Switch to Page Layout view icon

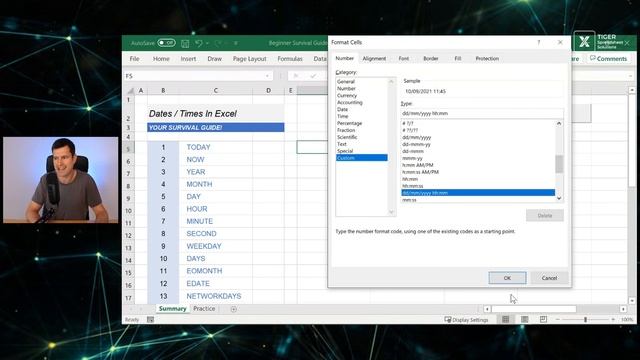pyautogui.click(x=524, y=319)
